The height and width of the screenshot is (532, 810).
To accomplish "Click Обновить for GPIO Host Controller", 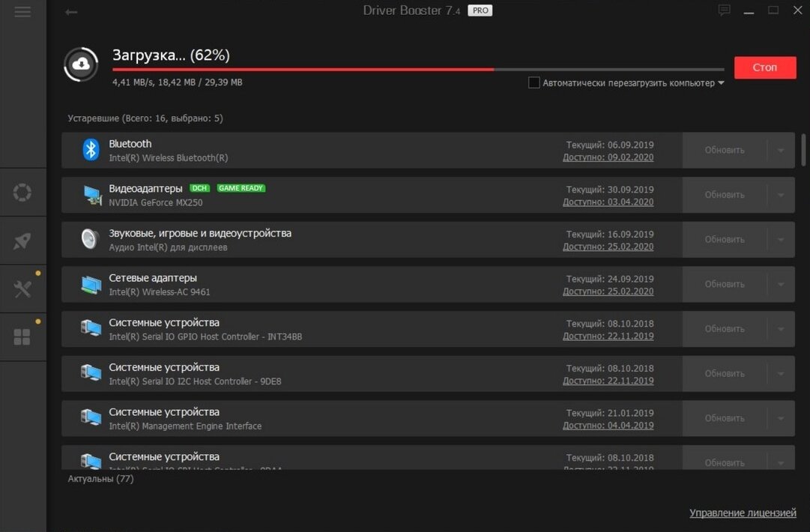I will [x=725, y=329].
